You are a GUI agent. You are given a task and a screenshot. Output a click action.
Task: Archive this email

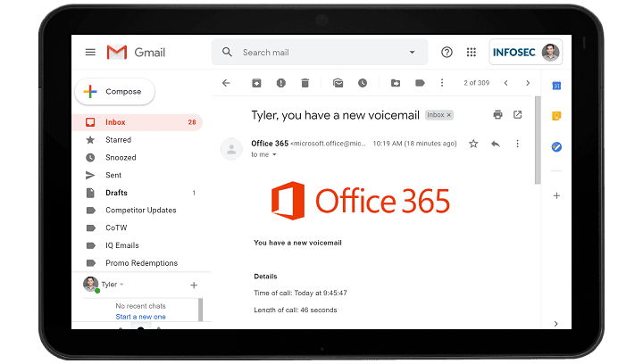point(256,83)
